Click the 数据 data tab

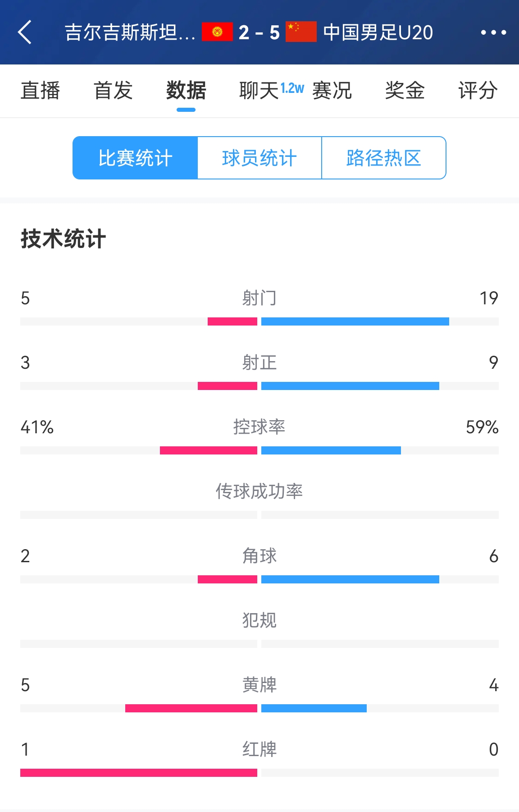pos(187,91)
